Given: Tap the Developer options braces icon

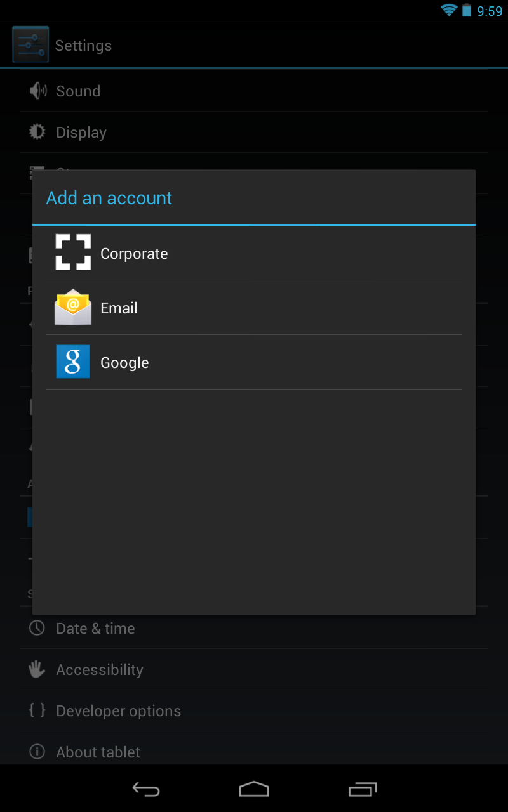Looking at the screenshot, I should coord(37,710).
